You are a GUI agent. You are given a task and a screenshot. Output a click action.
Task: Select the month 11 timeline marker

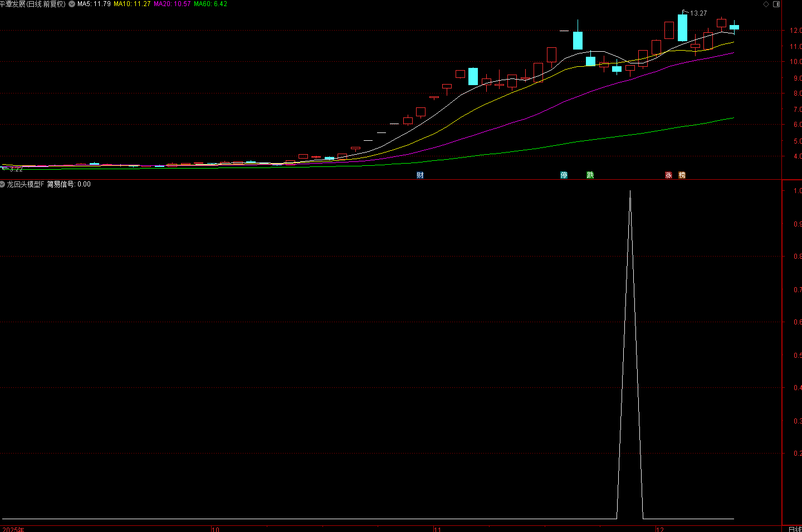click(438, 529)
